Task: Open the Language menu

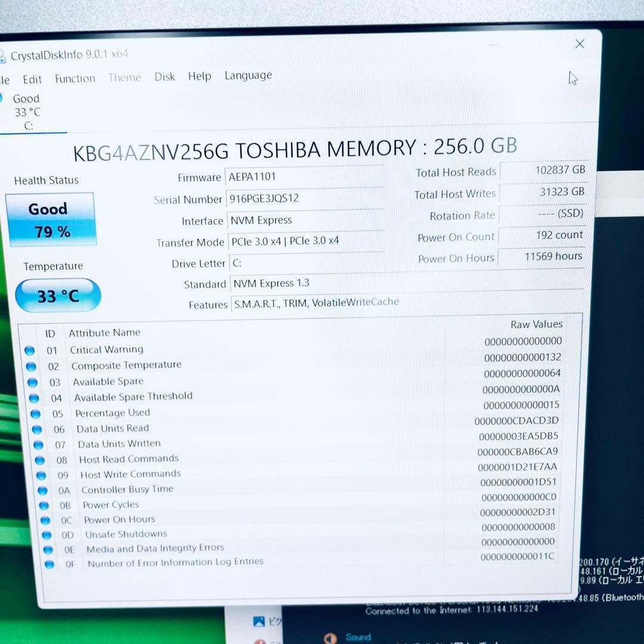Action: coord(247,75)
